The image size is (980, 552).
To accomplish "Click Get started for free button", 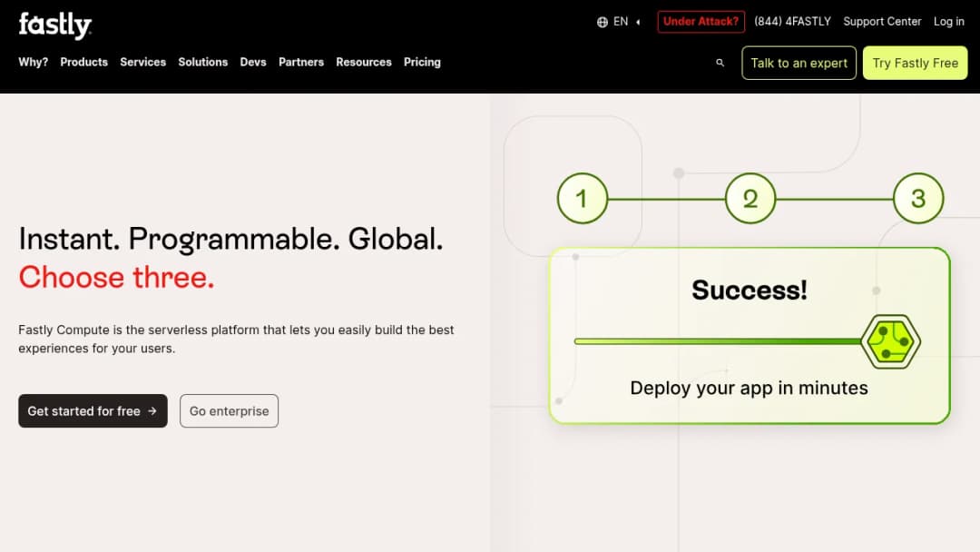I will tap(93, 410).
